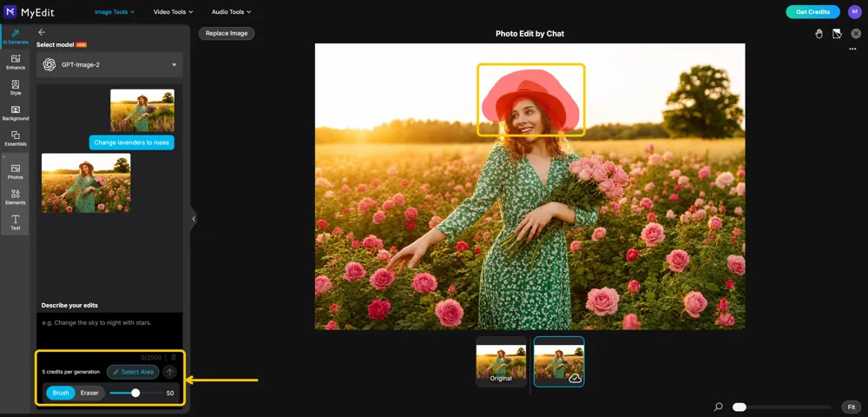Click the 'Photo Edit by Chat' title

pyautogui.click(x=529, y=34)
